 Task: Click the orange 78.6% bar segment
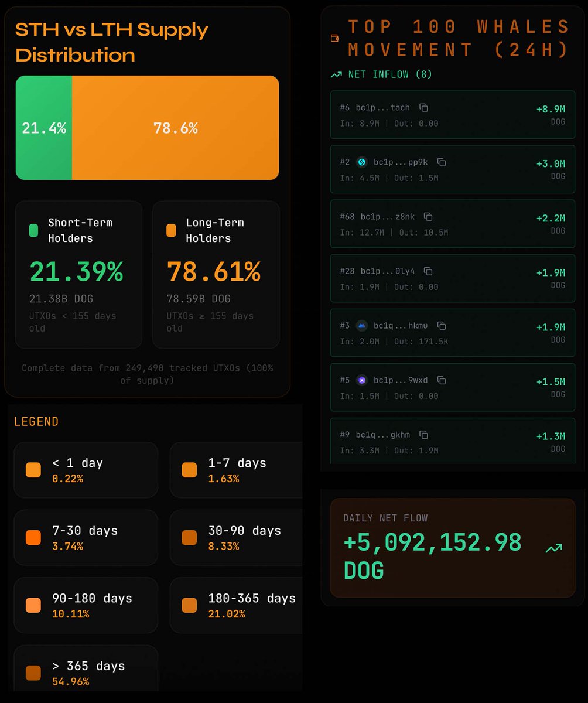click(176, 128)
